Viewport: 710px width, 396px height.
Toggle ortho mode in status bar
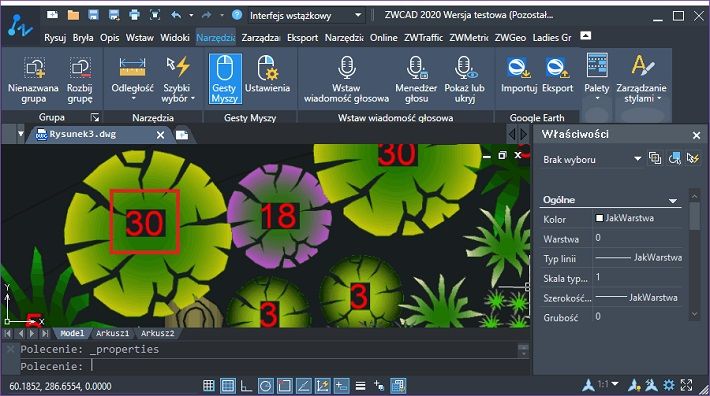point(246,386)
